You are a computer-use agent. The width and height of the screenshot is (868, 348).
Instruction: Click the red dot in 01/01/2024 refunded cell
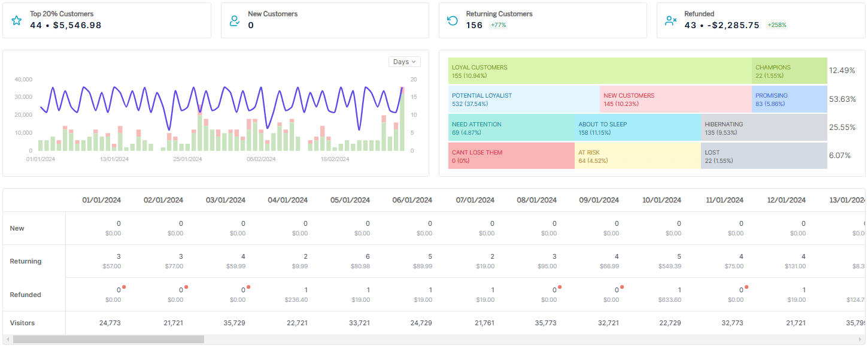(124, 287)
